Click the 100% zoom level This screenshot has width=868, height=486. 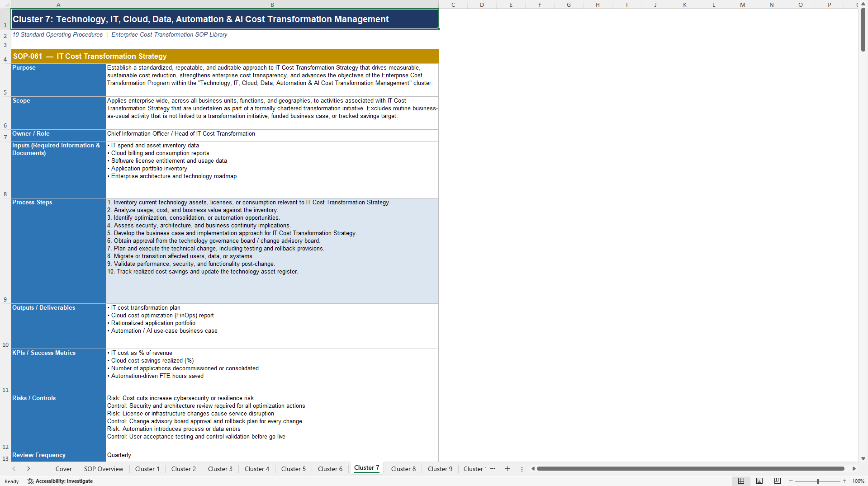858,481
